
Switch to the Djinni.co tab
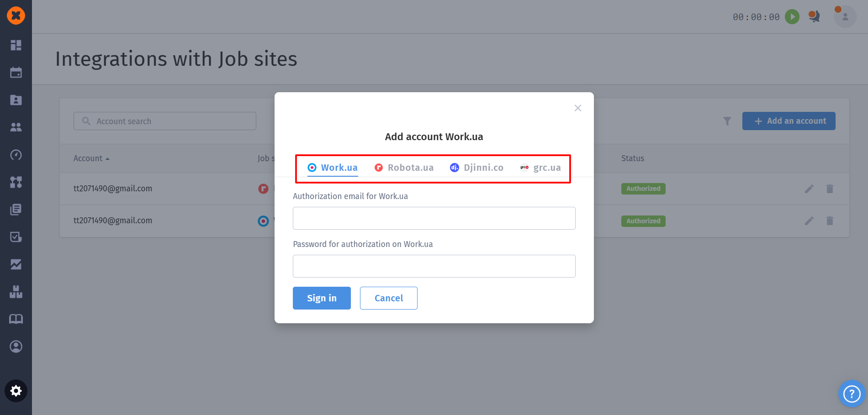tap(477, 168)
